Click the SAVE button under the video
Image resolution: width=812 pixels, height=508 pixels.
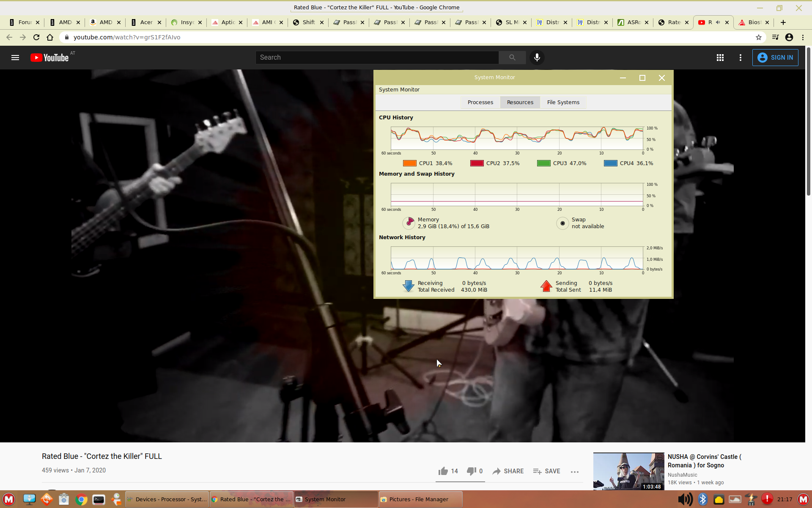tap(546, 471)
